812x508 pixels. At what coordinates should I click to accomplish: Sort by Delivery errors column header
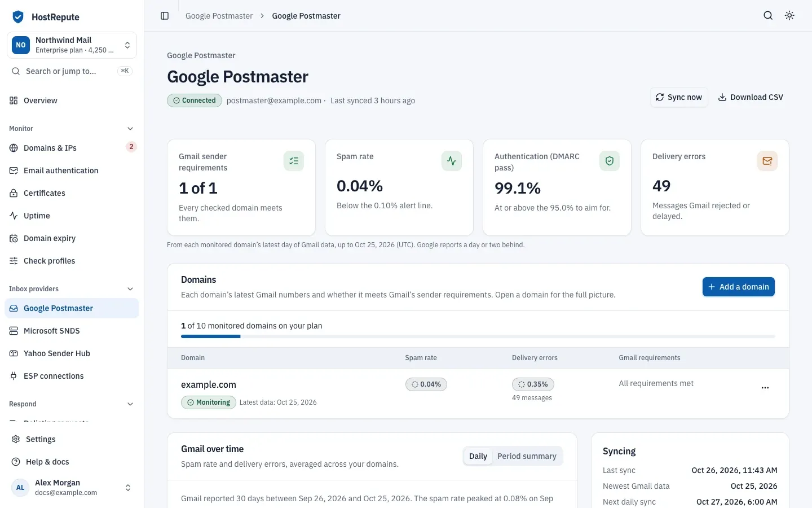[x=535, y=358]
